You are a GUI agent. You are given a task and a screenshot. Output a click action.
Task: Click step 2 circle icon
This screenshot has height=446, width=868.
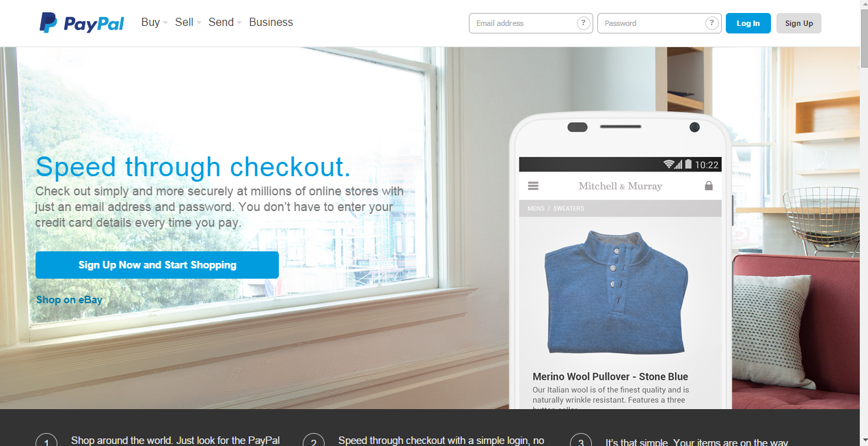[x=314, y=440]
